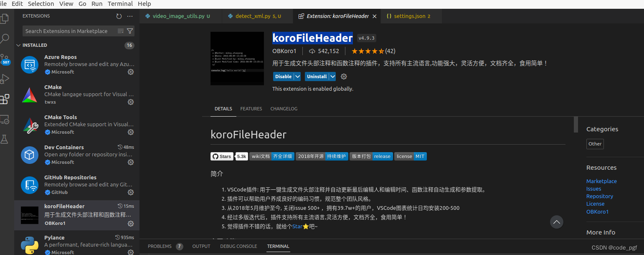
Task: Open the Go menu
Action: click(82, 4)
